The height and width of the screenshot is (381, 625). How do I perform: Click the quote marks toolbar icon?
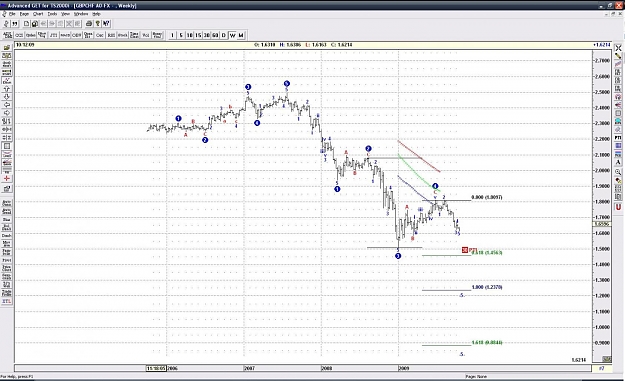pos(15,24)
